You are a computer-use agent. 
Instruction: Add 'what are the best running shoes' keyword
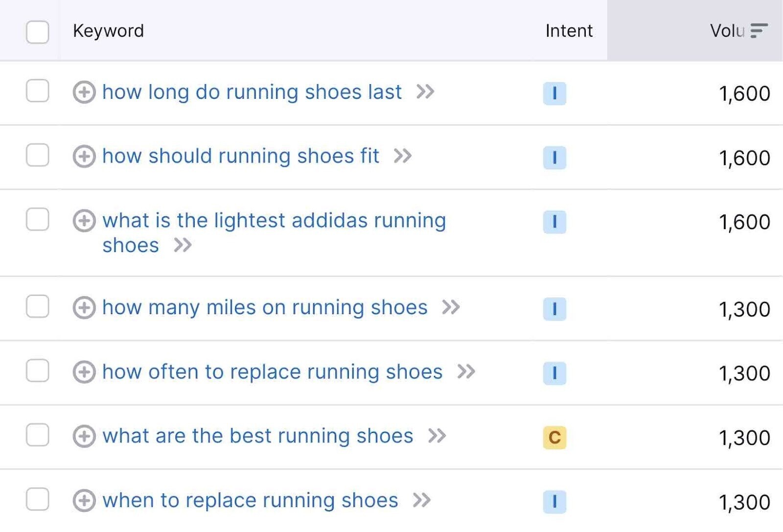(84, 436)
